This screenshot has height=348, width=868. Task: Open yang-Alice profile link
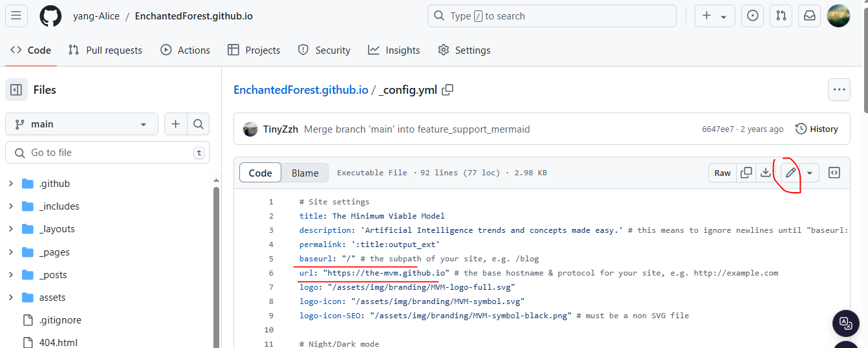(96, 16)
